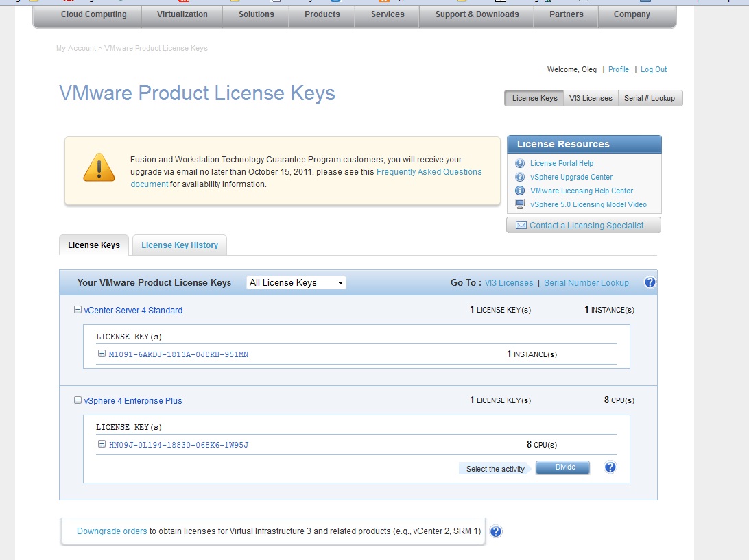Viewport: 749px width, 560px height.
Task: Collapse the vCenter Server 4 Standard section
Action: click(78, 310)
